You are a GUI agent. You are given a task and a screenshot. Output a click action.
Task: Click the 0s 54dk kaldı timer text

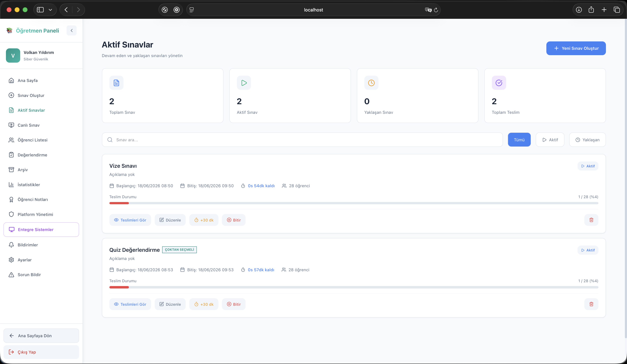tap(261, 186)
